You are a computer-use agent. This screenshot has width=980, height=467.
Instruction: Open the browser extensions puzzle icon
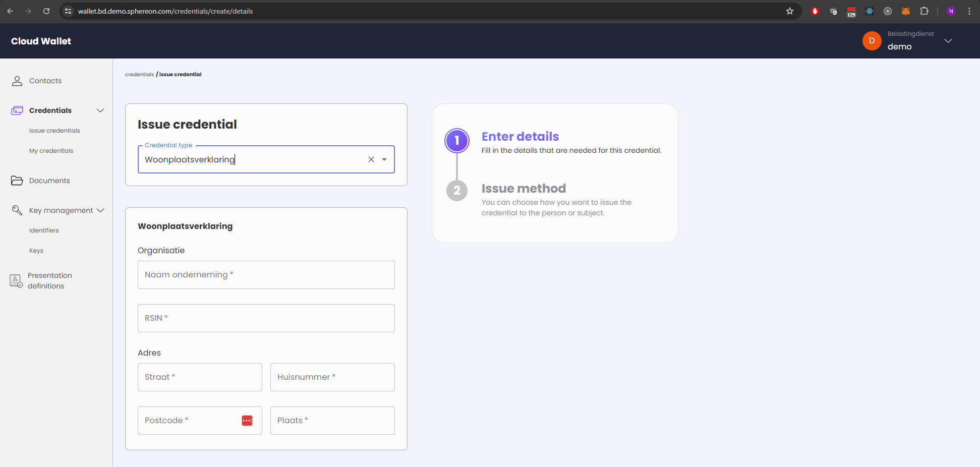924,11
